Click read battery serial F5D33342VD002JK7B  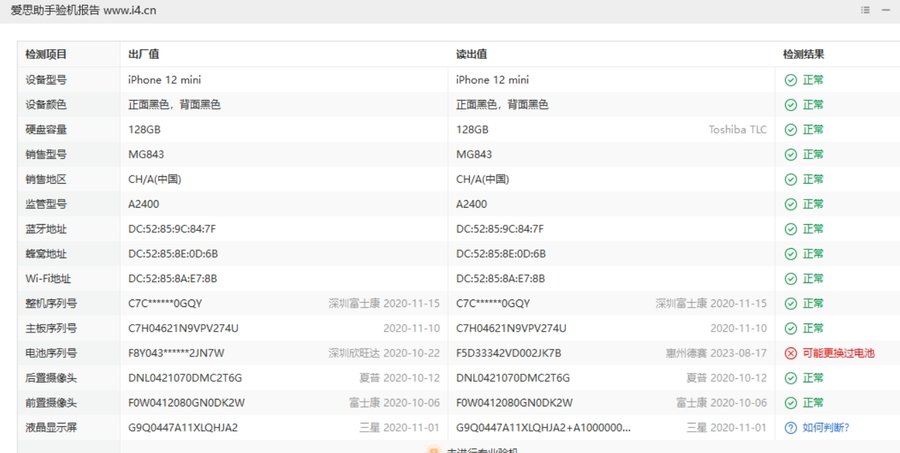(x=509, y=353)
